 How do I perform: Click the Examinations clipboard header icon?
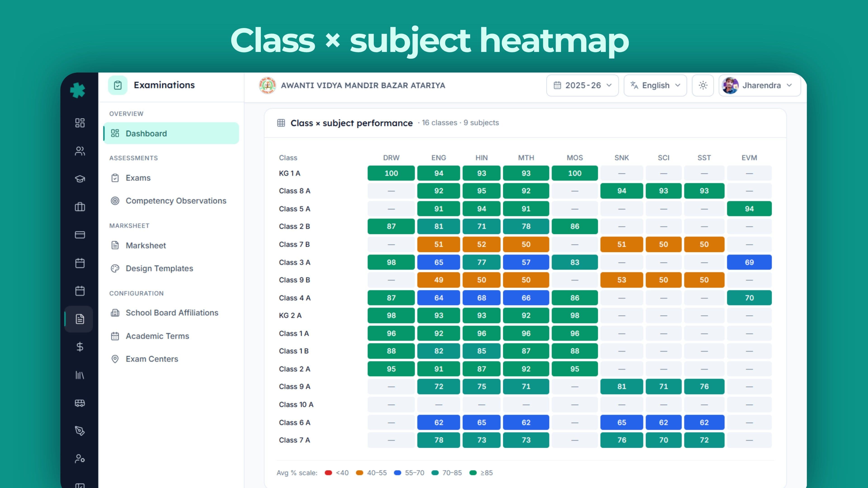(x=118, y=85)
